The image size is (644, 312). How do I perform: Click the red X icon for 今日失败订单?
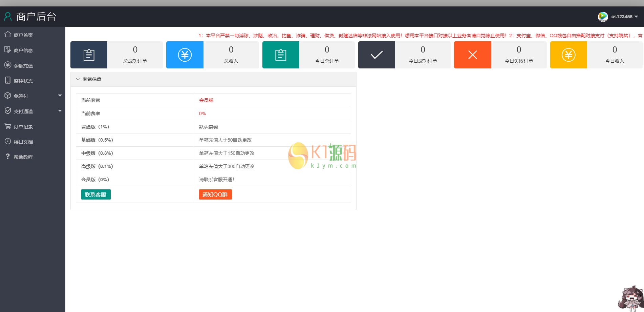coord(472,55)
